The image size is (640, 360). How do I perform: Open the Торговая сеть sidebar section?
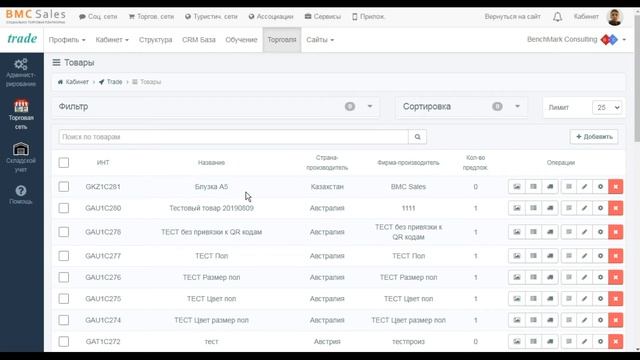[21, 114]
